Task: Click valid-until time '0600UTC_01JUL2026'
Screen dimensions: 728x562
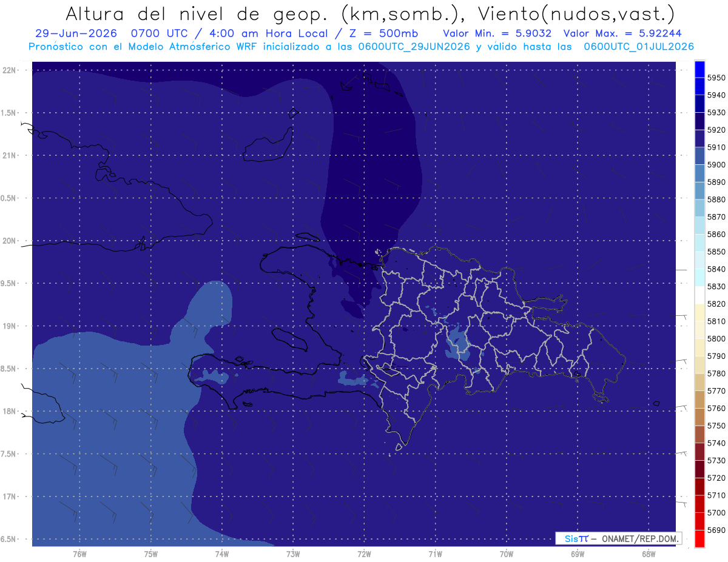Action: coord(639,47)
